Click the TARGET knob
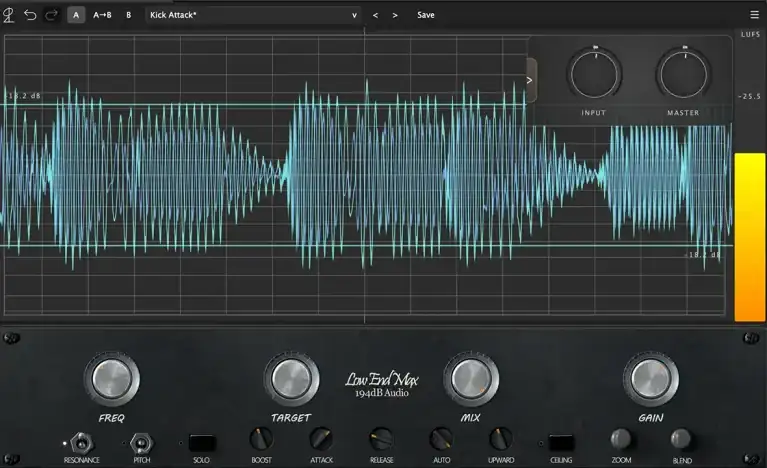Screen dimensions: 767x468 pos(292,379)
